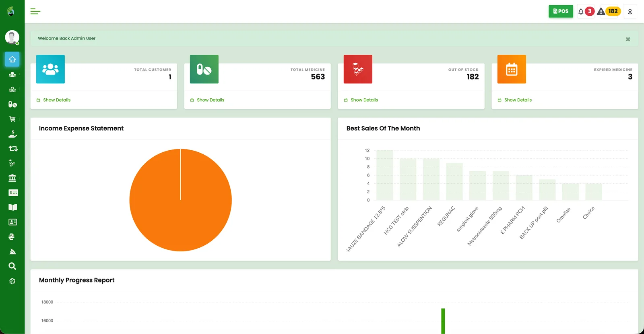644x334 pixels.
Task: Open the hand holding dollar sidebar icon
Action: [x=12, y=134]
